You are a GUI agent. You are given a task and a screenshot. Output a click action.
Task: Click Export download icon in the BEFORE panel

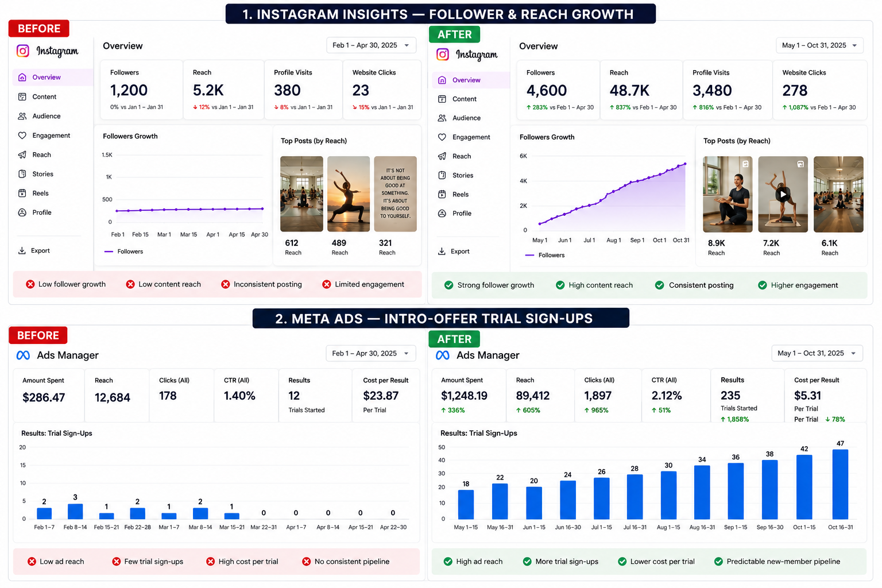pyautogui.click(x=22, y=250)
